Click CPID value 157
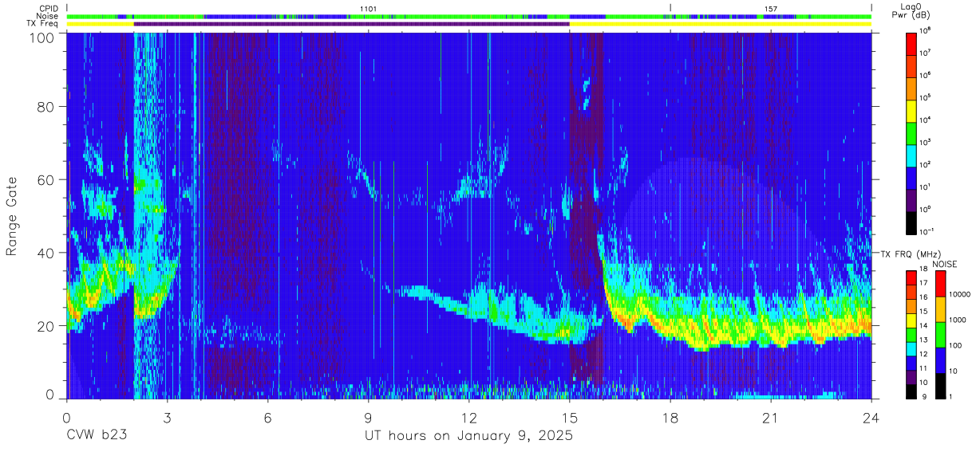 [770, 9]
